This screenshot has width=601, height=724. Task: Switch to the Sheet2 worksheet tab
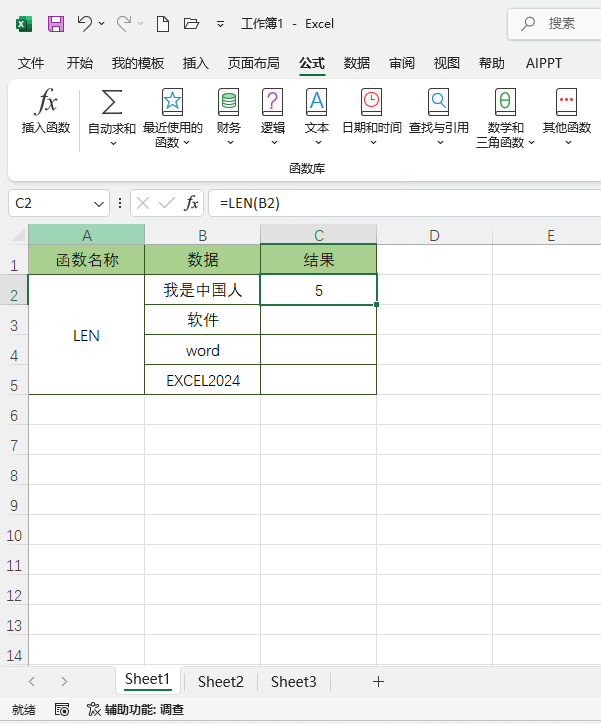click(x=220, y=681)
